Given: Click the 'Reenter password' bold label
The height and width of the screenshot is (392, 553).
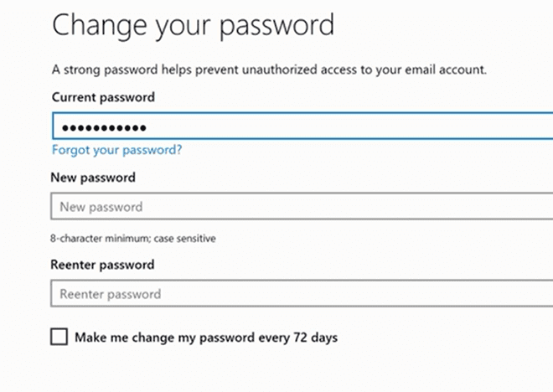Looking at the screenshot, I should click(102, 265).
